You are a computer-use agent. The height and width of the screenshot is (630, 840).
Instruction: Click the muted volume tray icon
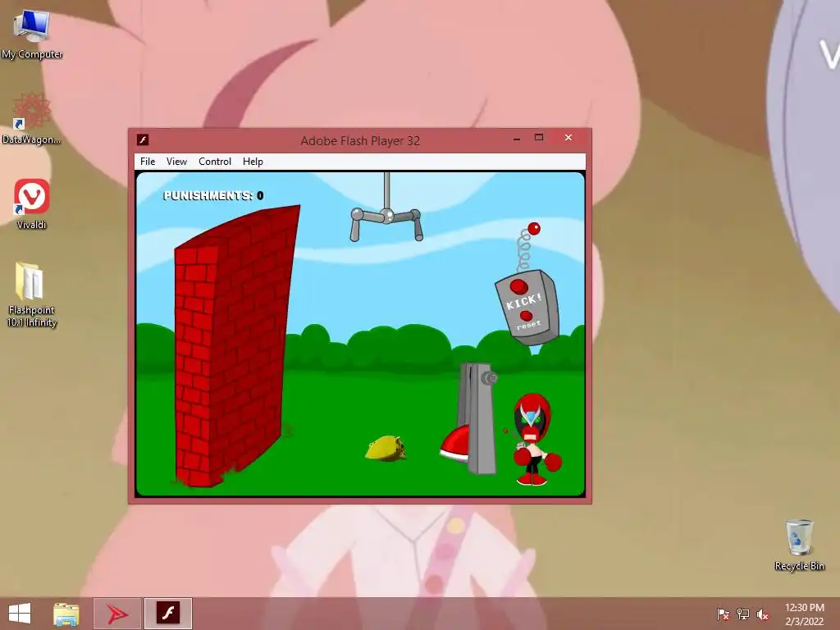(763, 614)
